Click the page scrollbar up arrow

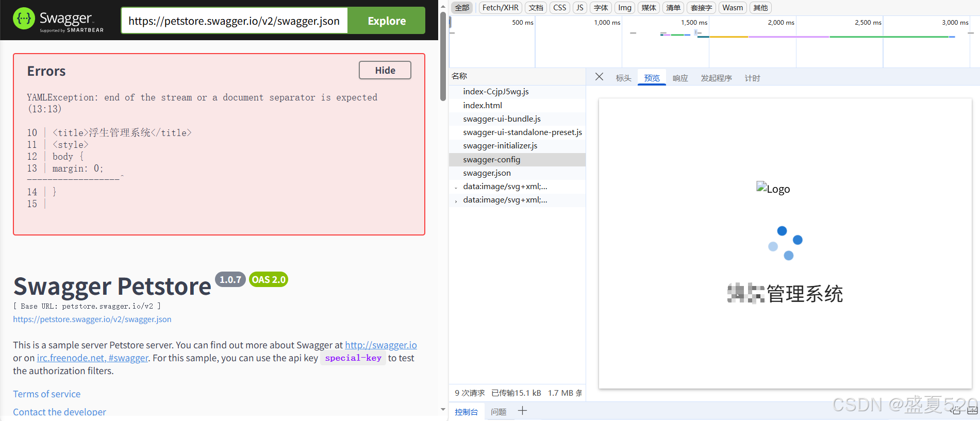[x=443, y=7]
